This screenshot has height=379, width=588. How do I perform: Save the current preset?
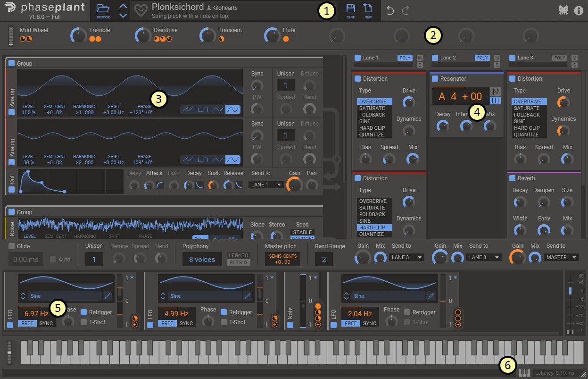tap(351, 10)
